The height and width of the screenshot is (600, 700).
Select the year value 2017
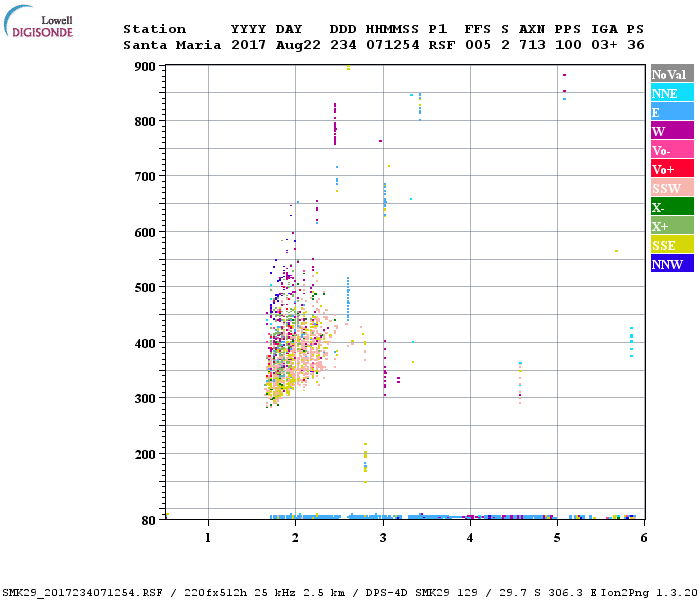249,45
